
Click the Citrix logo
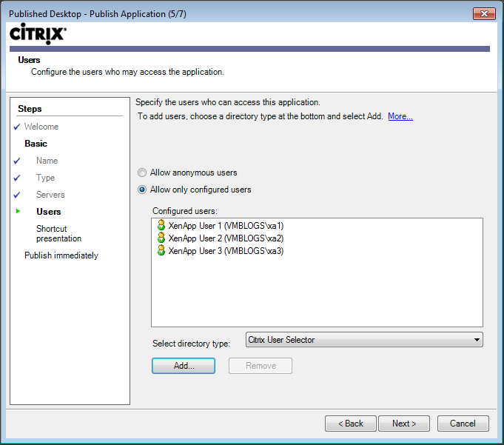tap(38, 34)
